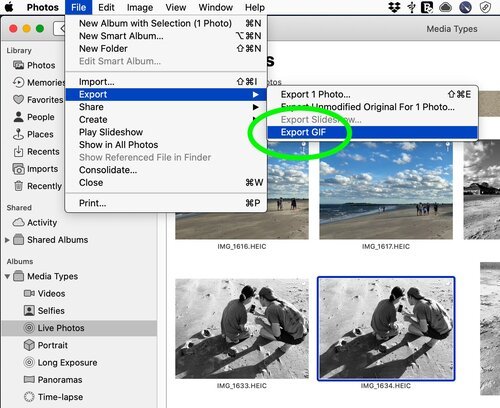Choose Create in File menu

point(166,120)
